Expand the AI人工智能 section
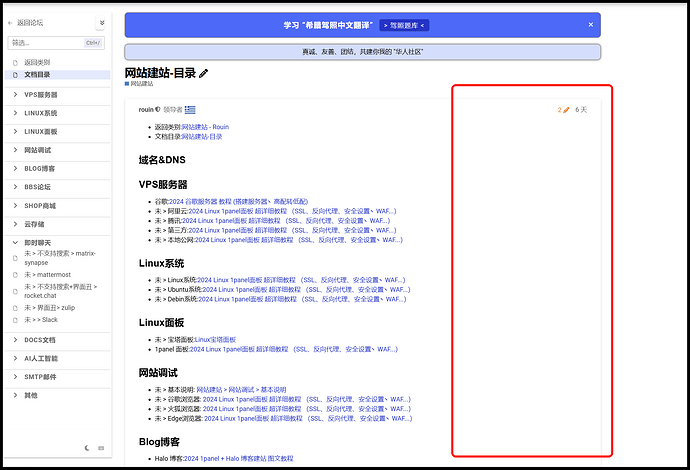Screen dimensions: 690x470 (x=41, y=358)
